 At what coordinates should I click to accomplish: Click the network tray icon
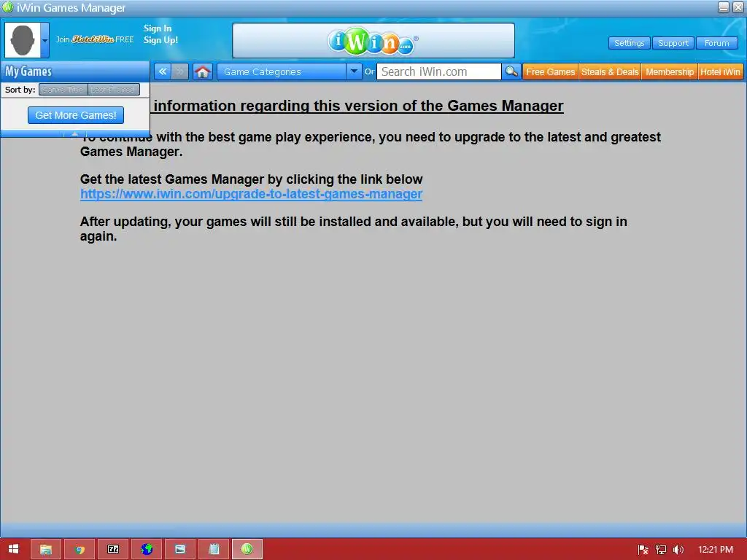661,550
